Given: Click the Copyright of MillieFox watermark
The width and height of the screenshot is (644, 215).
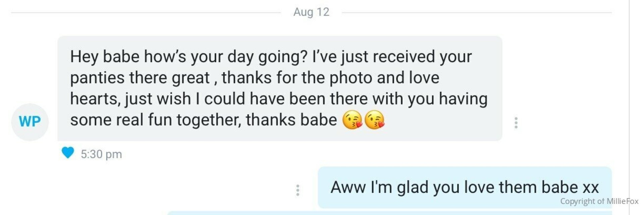Looking at the screenshot, I should 599,201.
